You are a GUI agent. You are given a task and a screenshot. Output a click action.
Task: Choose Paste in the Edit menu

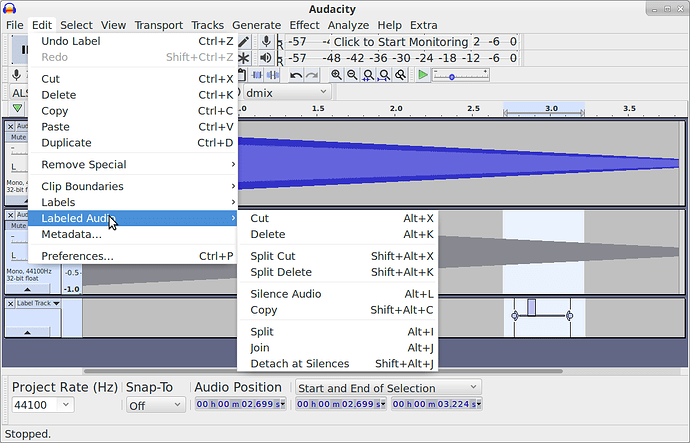pos(133,127)
